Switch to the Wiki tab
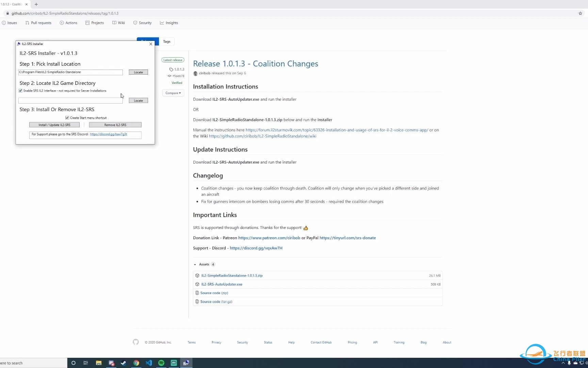The width and height of the screenshot is (588, 368). pos(118,23)
